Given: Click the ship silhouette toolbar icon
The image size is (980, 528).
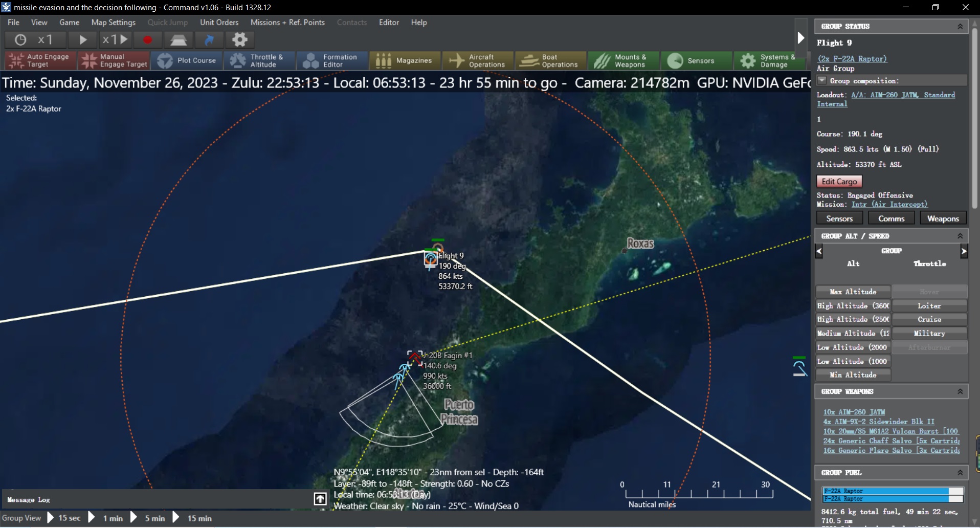Looking at the screenshot, I should (x=179, y=39).
